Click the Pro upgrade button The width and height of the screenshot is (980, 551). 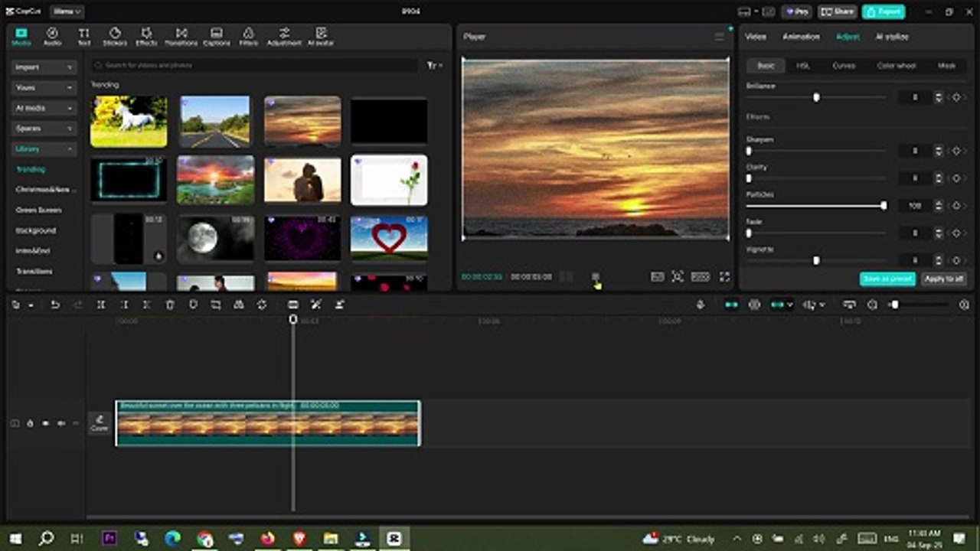click(797, 11)
